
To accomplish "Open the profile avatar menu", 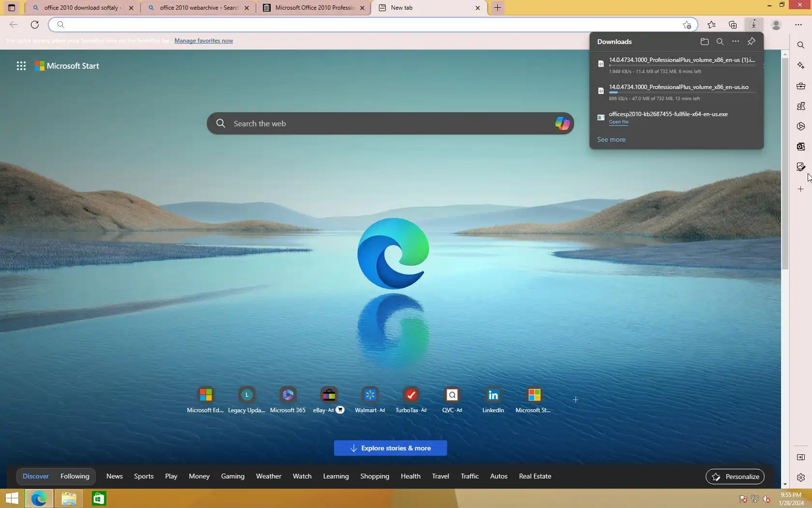I will tap(776, 25).
